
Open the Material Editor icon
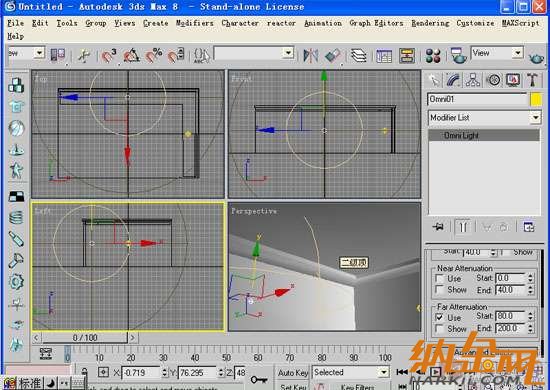[x=433, y=55]
